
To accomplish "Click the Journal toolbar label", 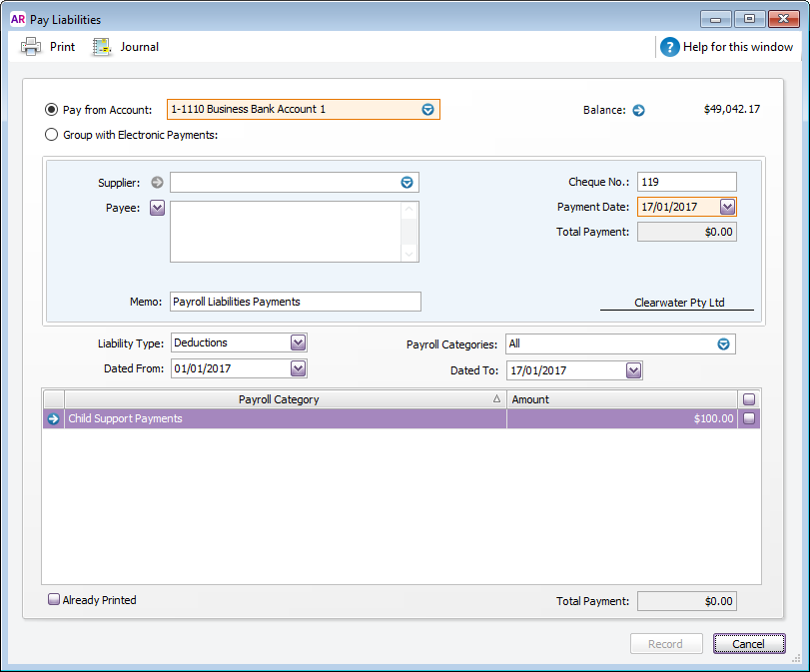I will 140,47.
